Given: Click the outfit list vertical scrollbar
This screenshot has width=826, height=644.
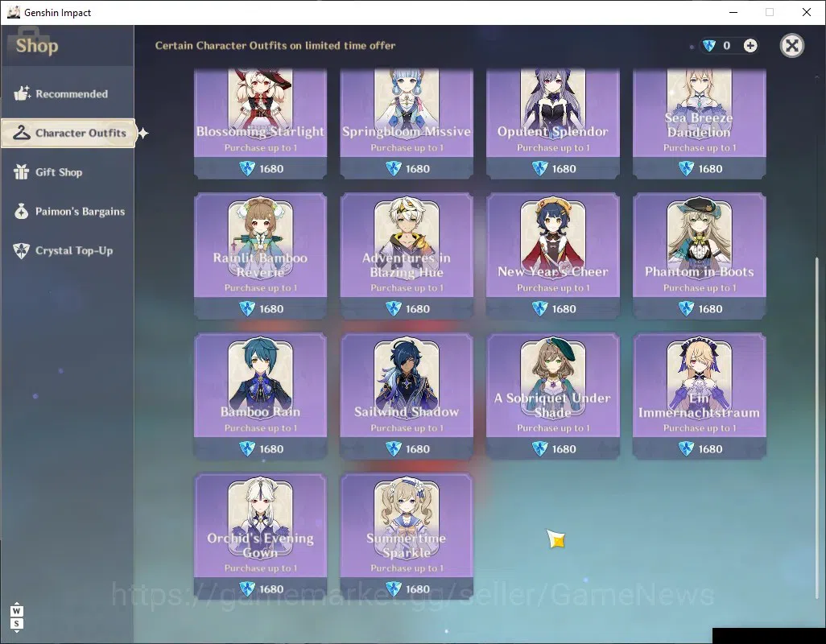Looking at the screenshot, I should (x=817, y=427).
